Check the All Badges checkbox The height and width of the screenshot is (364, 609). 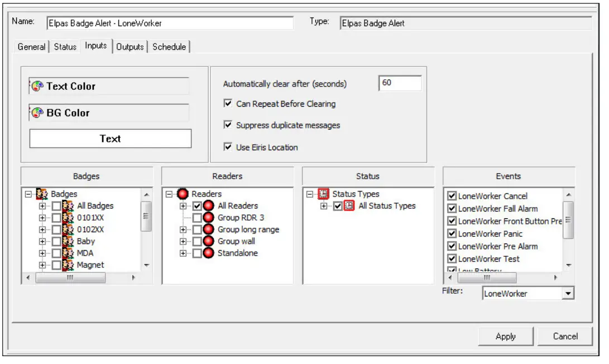click(x=56, y=206)
